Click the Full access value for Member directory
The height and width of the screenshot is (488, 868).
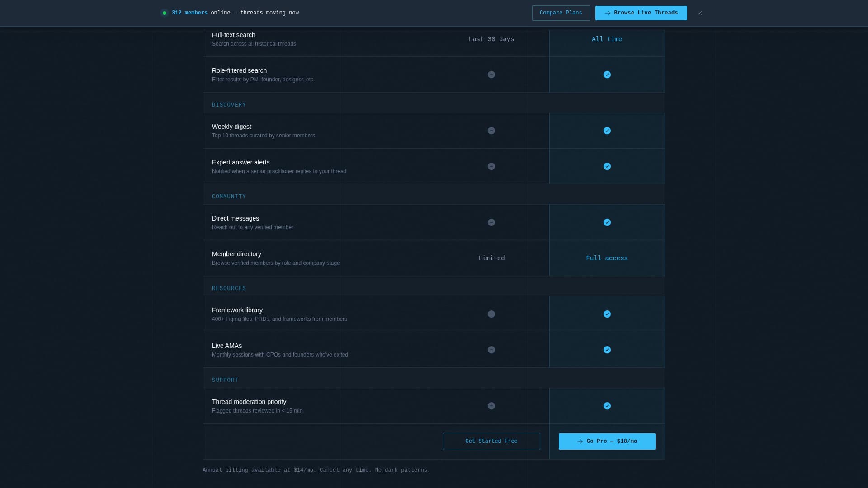[x=607, y=258]
